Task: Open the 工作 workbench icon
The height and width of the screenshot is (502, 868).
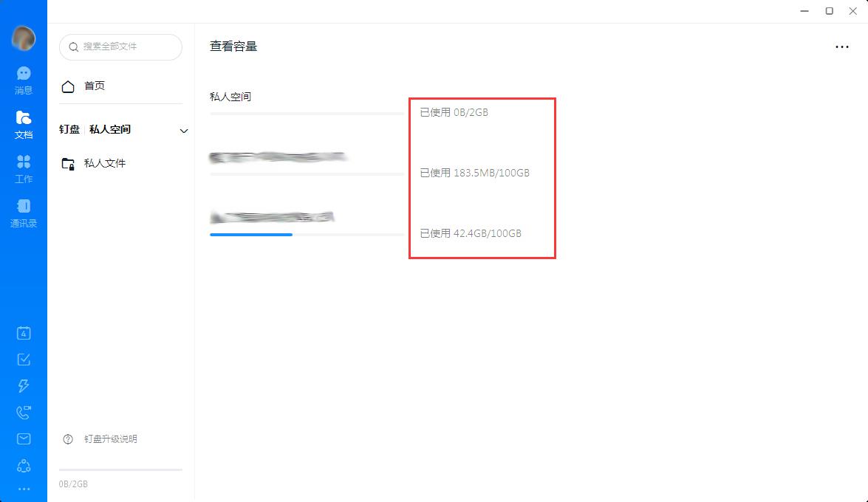Action: (x=23, y=169)
